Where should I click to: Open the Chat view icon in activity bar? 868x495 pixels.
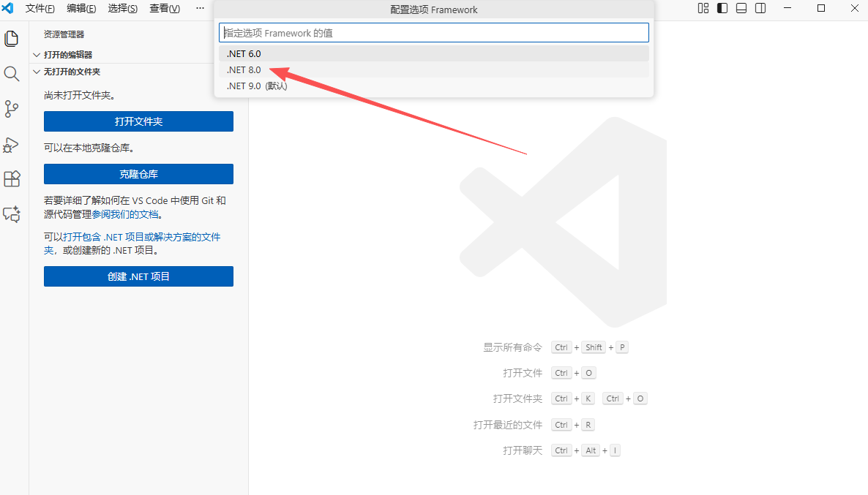point(12,214)
